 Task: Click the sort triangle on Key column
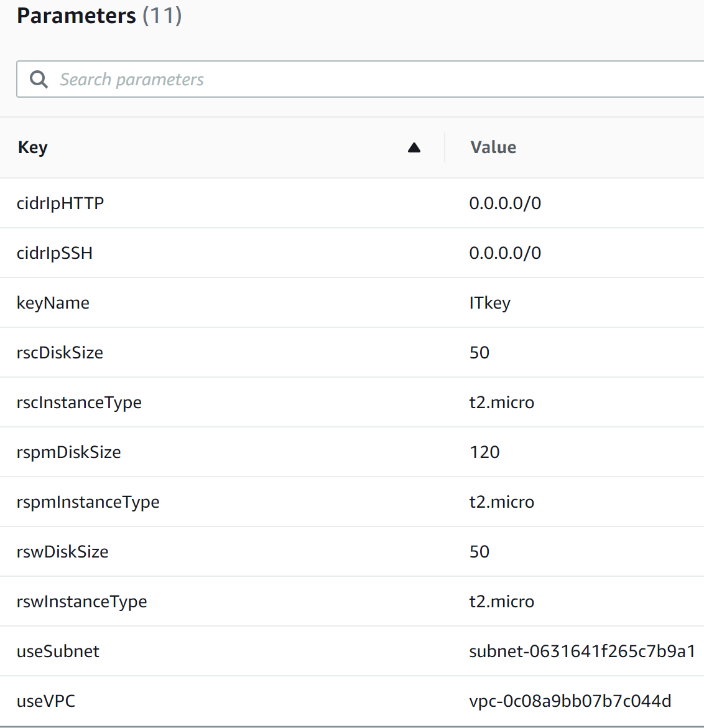[414, 147]
